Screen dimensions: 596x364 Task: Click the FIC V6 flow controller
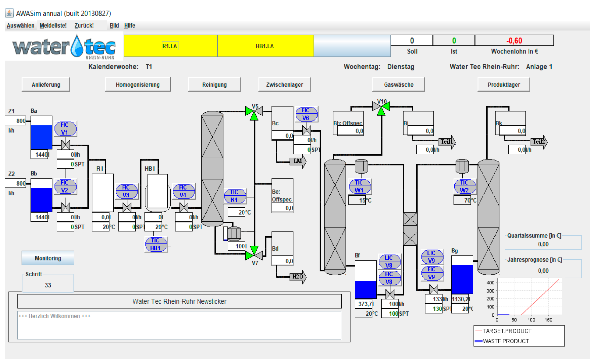click(306, 114)
